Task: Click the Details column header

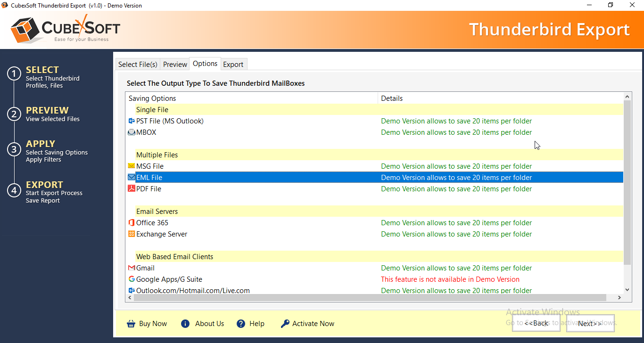Action: [x=501, y=98]
